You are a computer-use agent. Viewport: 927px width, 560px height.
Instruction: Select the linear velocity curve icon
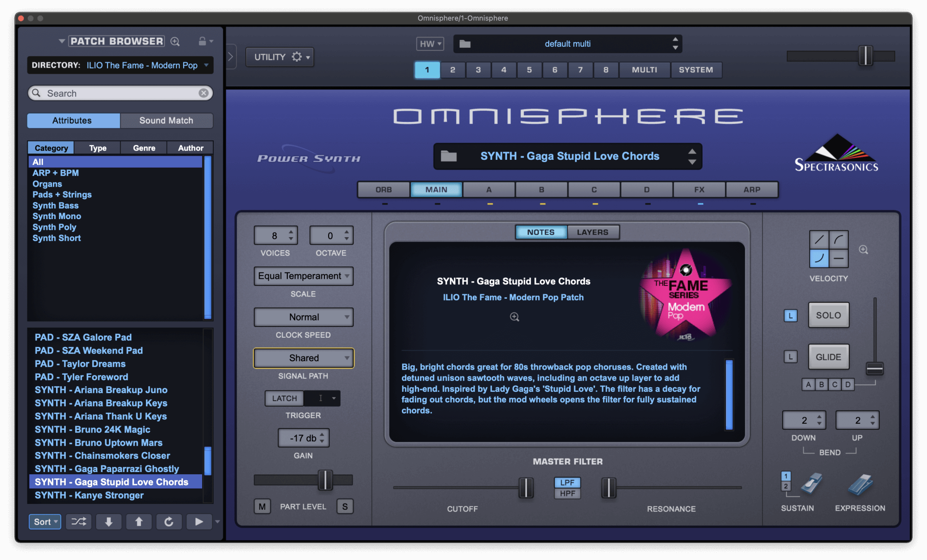[x=819, y=239]
